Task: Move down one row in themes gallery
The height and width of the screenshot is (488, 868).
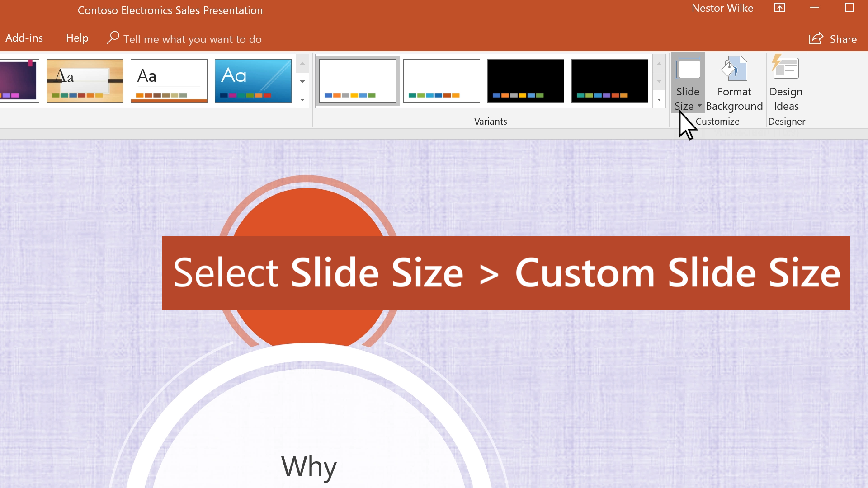Action: pyautogui.click(x=302, y=82)
